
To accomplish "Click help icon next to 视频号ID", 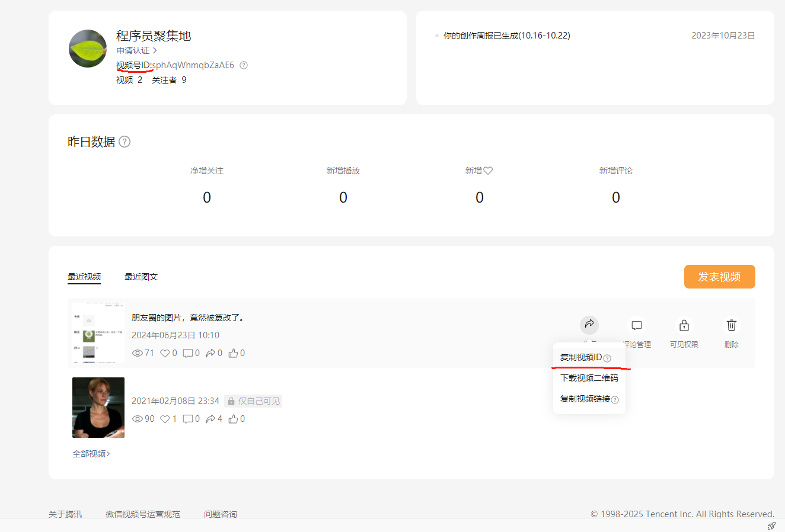I will [244, 65].
